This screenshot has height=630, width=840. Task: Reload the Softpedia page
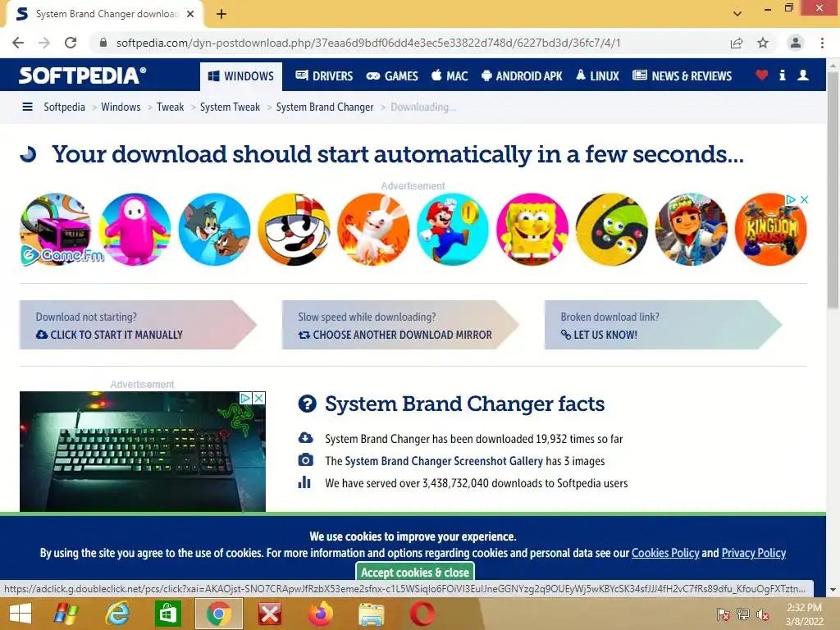click(x=71, y=43)
